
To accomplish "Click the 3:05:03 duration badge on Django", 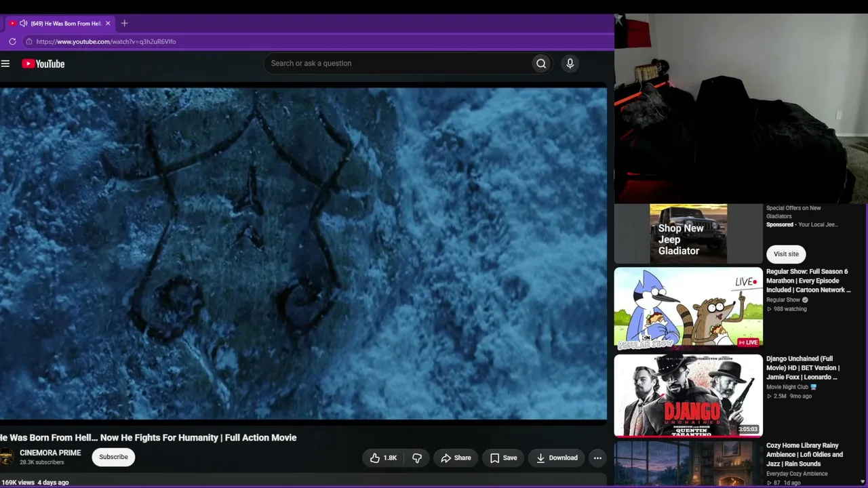I will [x=748, y=430].
